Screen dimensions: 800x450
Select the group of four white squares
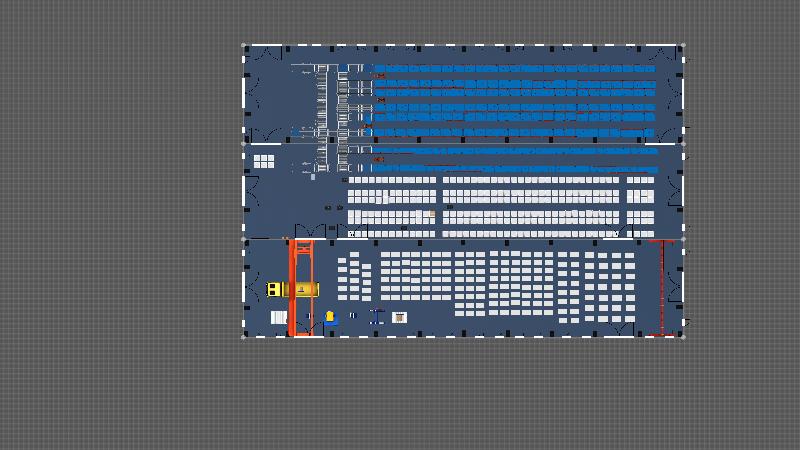263,160
